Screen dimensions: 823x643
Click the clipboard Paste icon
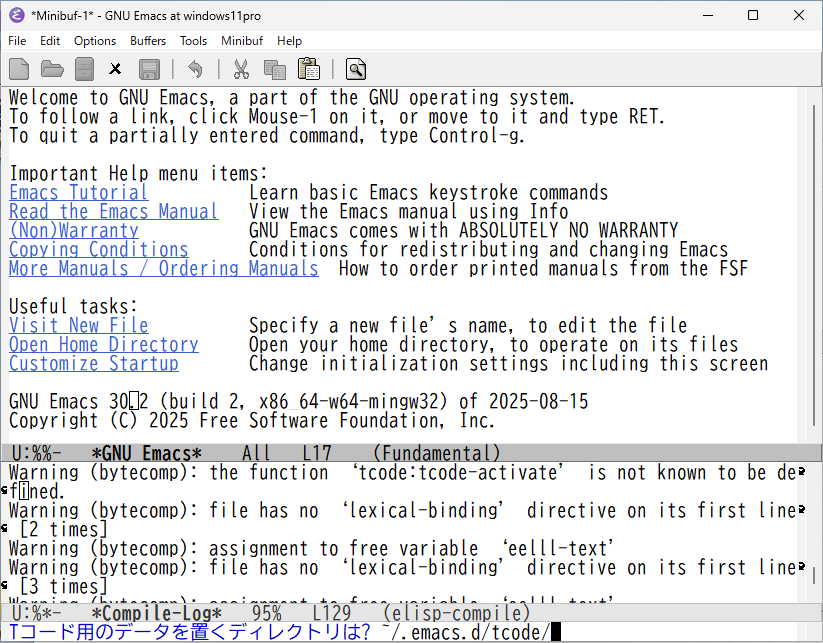309,69
